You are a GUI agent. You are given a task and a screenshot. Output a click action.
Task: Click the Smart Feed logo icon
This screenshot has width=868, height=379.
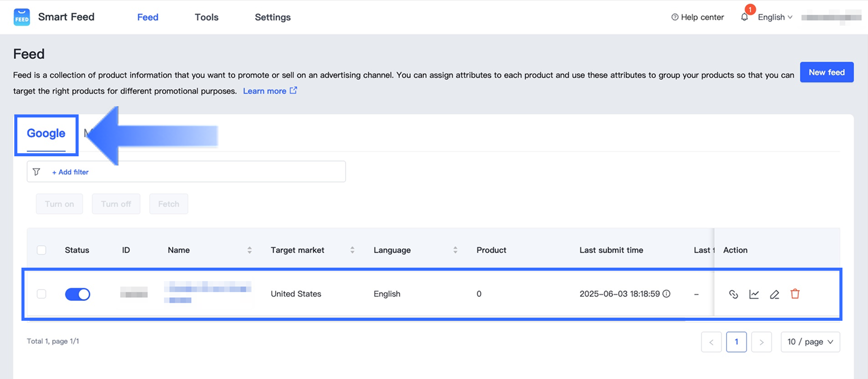point(21,17)
